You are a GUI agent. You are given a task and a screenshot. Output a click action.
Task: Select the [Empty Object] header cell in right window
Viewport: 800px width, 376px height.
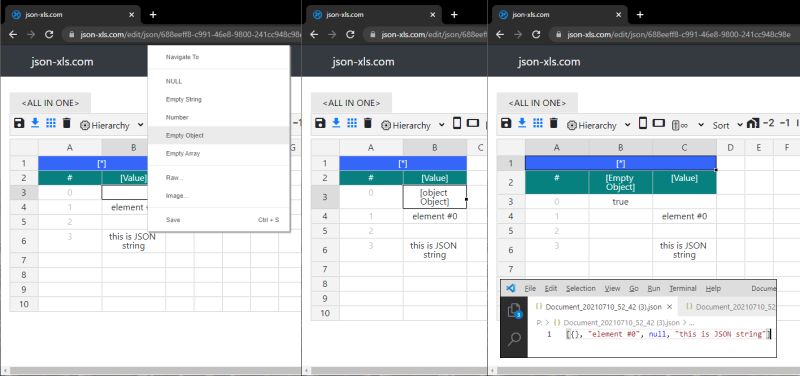(x=620, y=183)
